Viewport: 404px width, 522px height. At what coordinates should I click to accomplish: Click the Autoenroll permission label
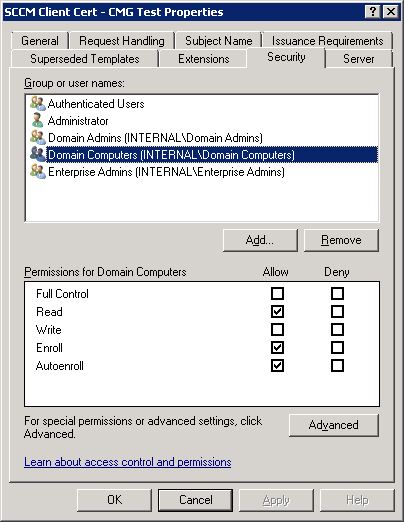60,366
